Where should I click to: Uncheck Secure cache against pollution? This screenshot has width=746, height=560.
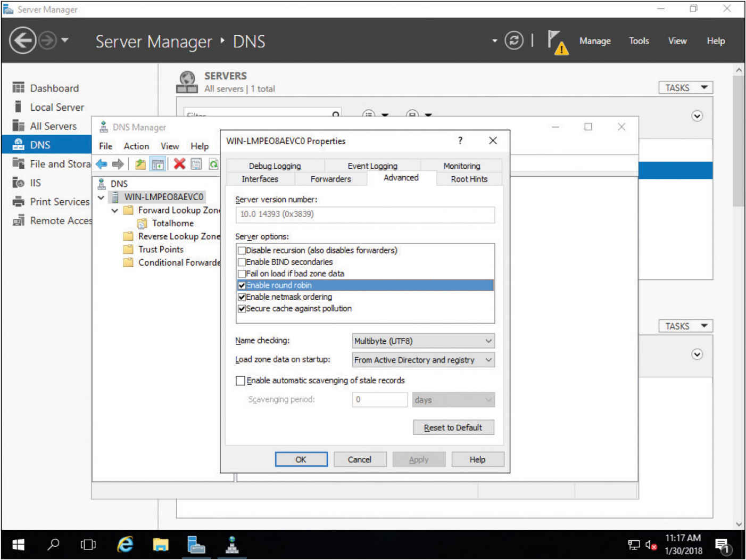242,309
